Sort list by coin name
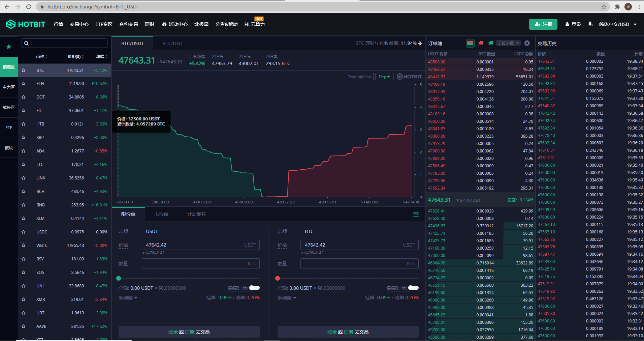Screen dimensions: 644x341 point(42,57)
